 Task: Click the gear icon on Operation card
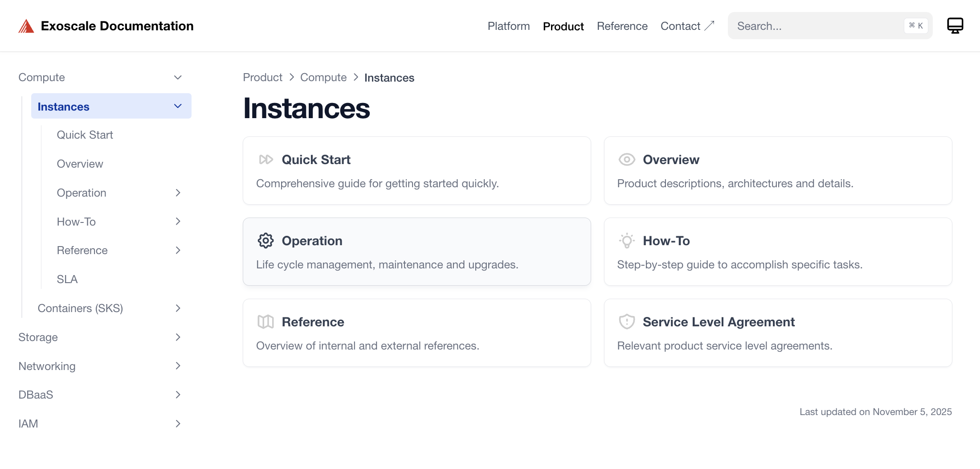point(266,241)
